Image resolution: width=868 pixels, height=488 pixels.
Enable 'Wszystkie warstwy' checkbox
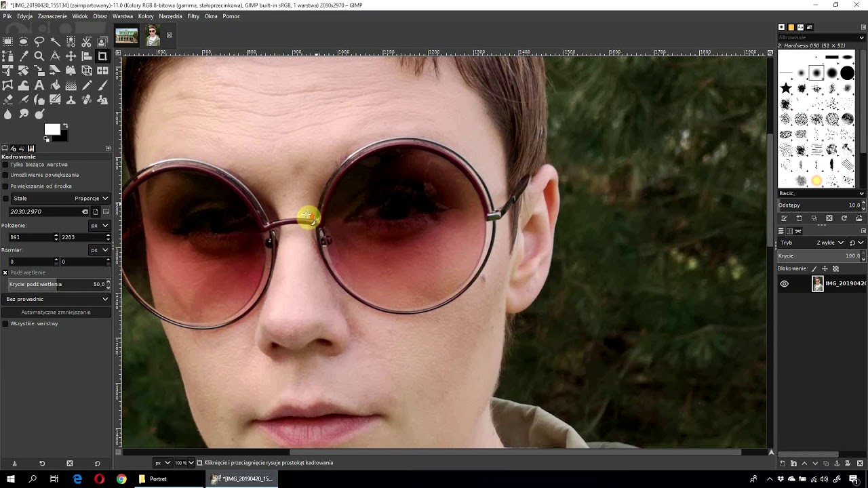pyautogui.click(x=5, y=324)
